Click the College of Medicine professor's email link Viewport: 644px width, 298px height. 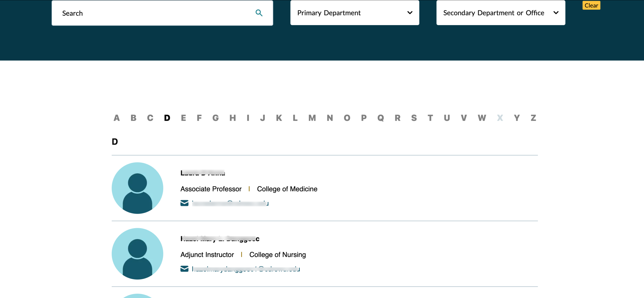click(230, 203)
